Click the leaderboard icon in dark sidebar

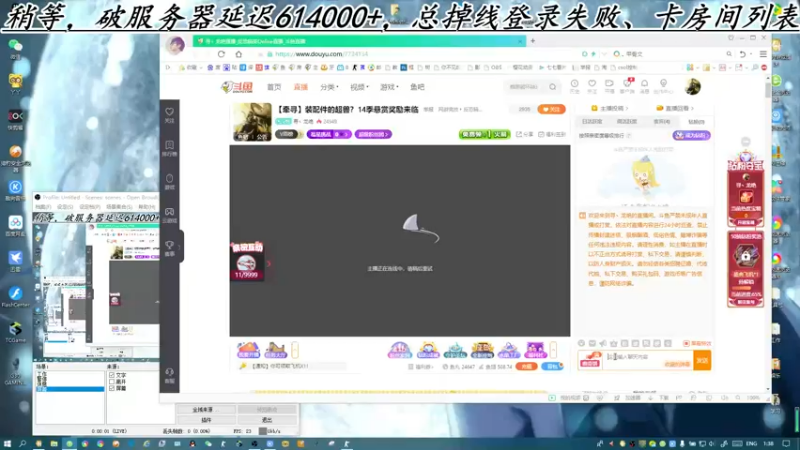169,145
